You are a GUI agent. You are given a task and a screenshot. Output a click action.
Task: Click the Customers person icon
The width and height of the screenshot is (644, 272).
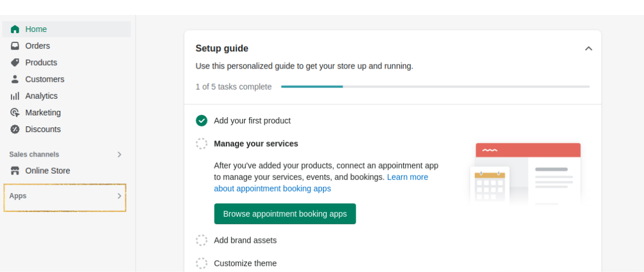click(x=15, y=79)
